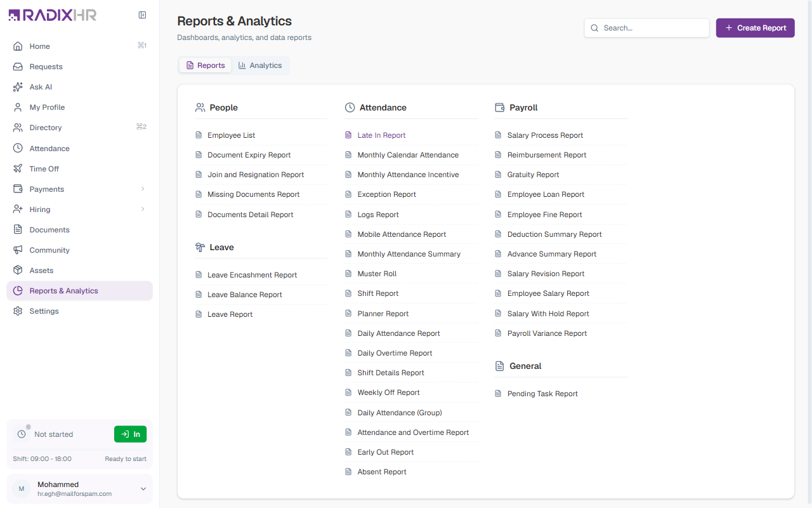The width and height of the screenshot is (812, 508).
Task: Open Missing Documents Report
Action: point(254,194)
